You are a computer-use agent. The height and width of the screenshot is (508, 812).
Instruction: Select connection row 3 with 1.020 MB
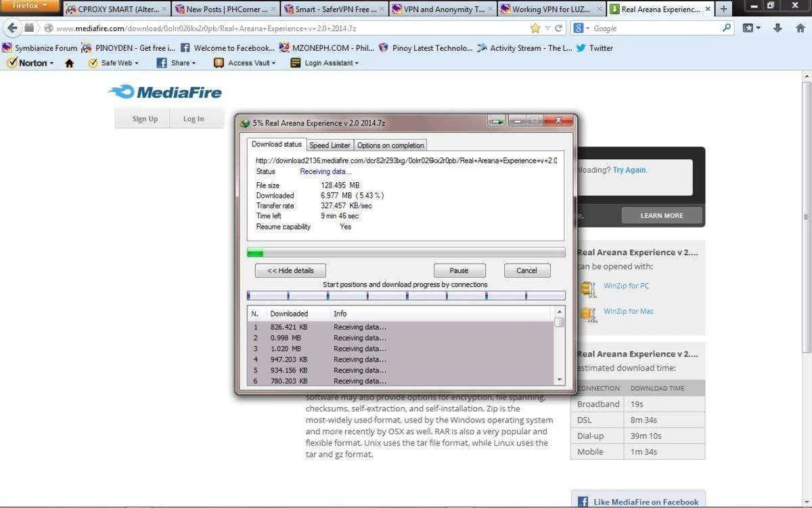pos(401,349)
